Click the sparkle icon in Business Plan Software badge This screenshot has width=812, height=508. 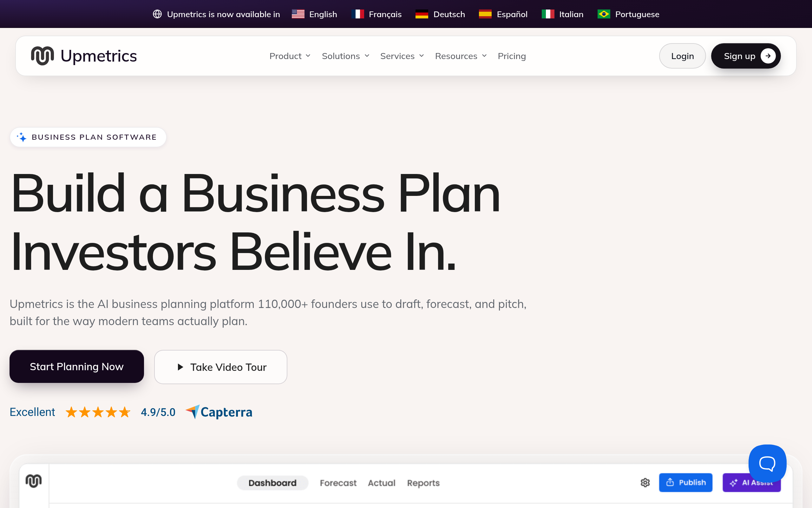point(22,137)
